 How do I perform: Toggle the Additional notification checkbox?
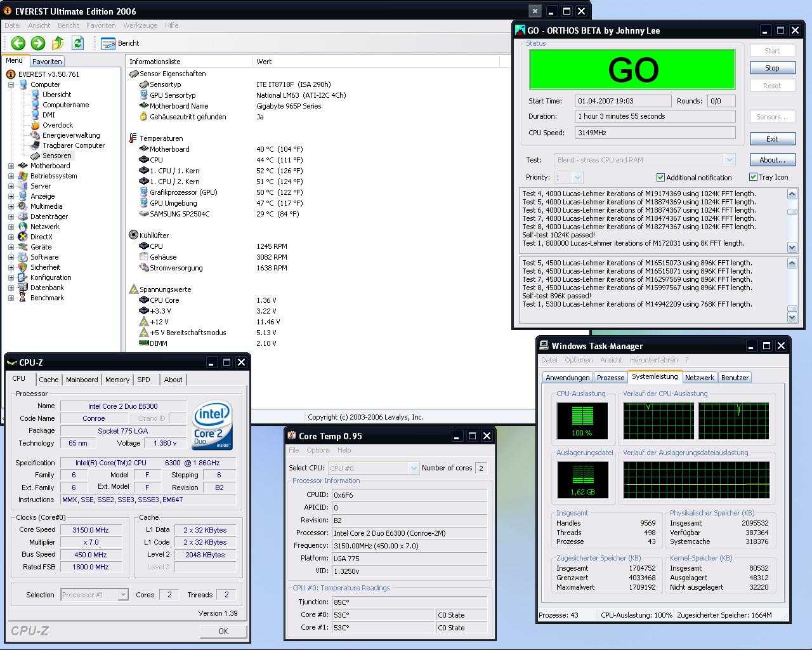[660, 178]
